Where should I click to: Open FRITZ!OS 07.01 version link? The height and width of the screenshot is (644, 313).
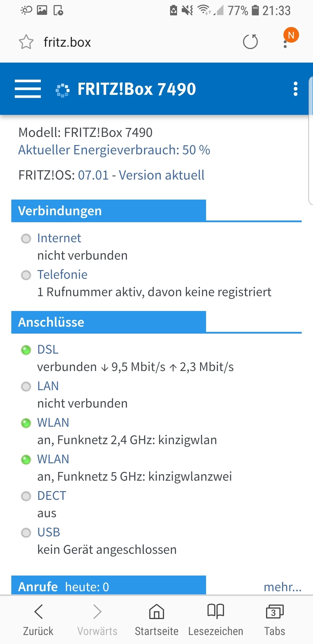[141, 175]
